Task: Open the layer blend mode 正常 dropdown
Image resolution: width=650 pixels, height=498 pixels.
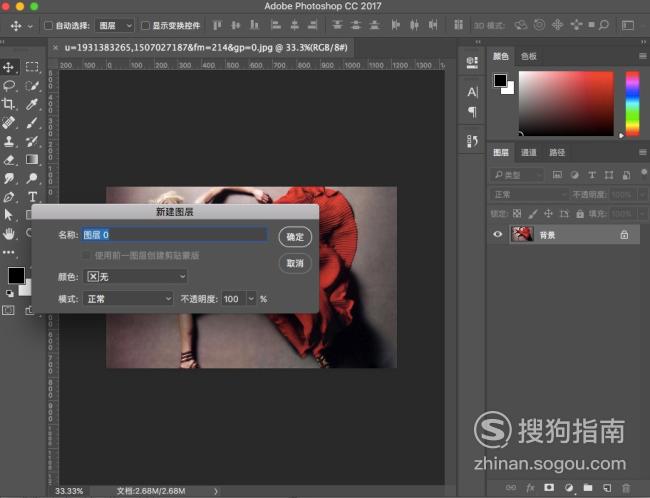Action: pos(529,194)
